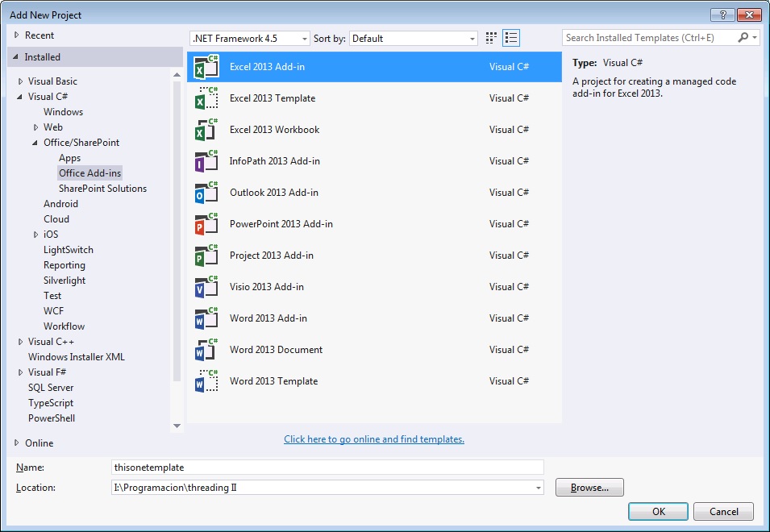The width and height of the screenshot is (770, 532).
Task: Select the Apps tree item
Action: click(x=69, y=158)
